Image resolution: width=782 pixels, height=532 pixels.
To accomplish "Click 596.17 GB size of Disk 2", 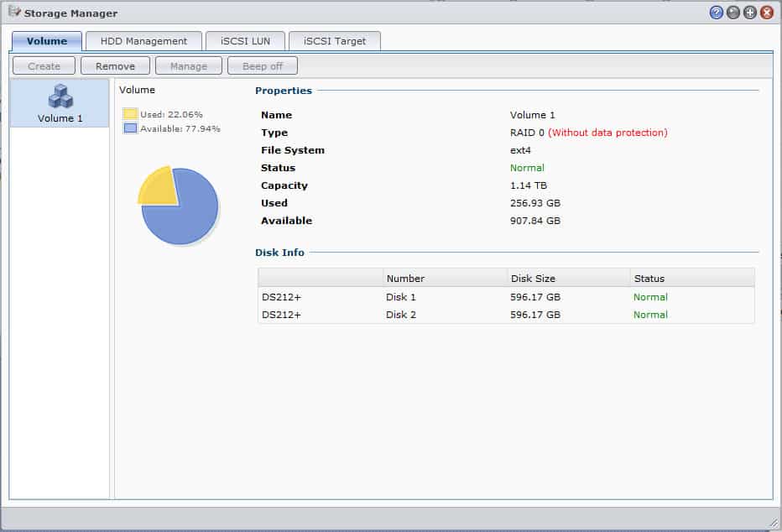I will tap(535, 315).
